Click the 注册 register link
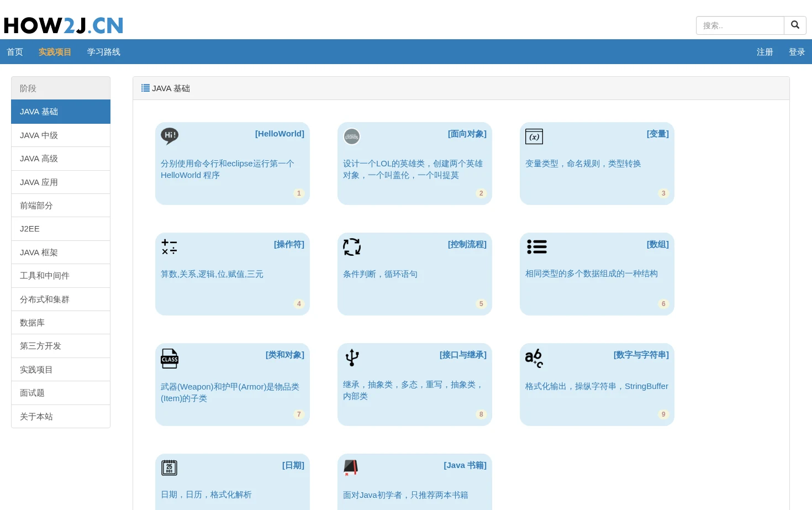812x510 pixels. pyautogui.click(x=765, y=52)
